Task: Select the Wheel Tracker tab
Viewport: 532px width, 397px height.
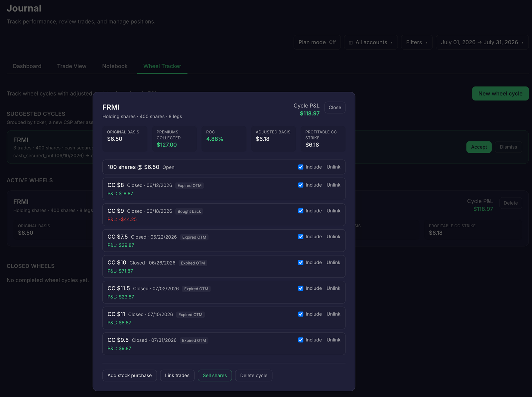Action: tap(162, 66)
